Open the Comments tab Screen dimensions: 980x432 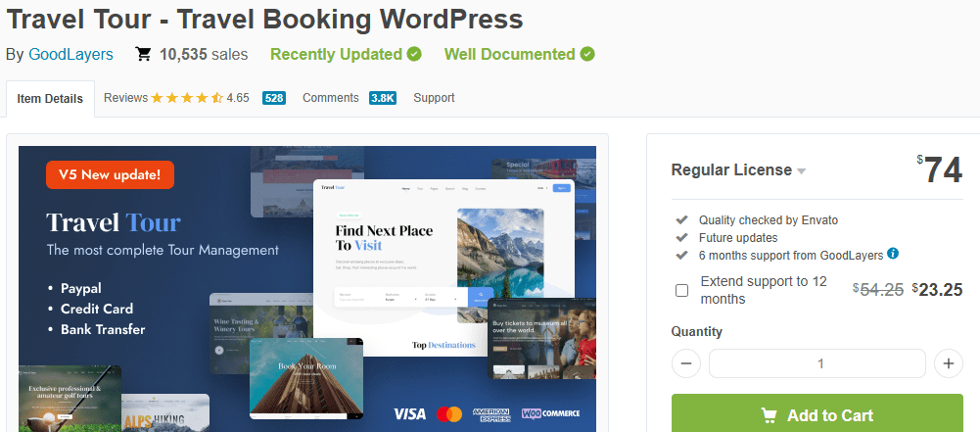331,98
